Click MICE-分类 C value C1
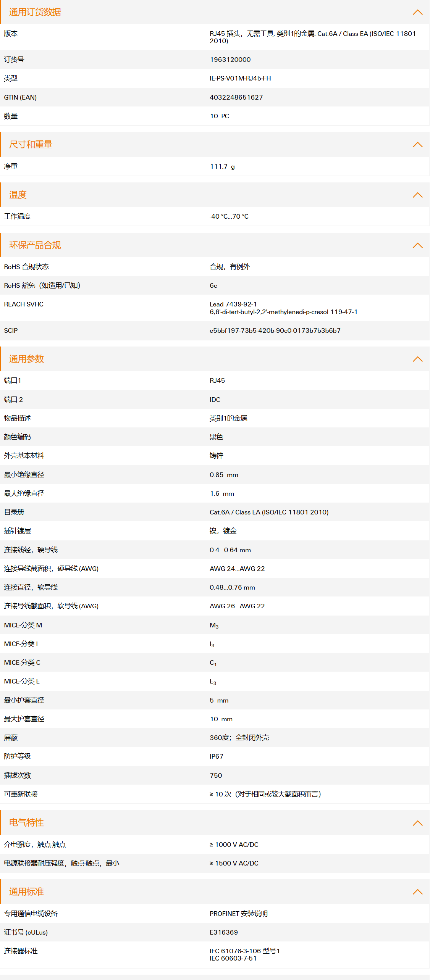 pos(213,663)
